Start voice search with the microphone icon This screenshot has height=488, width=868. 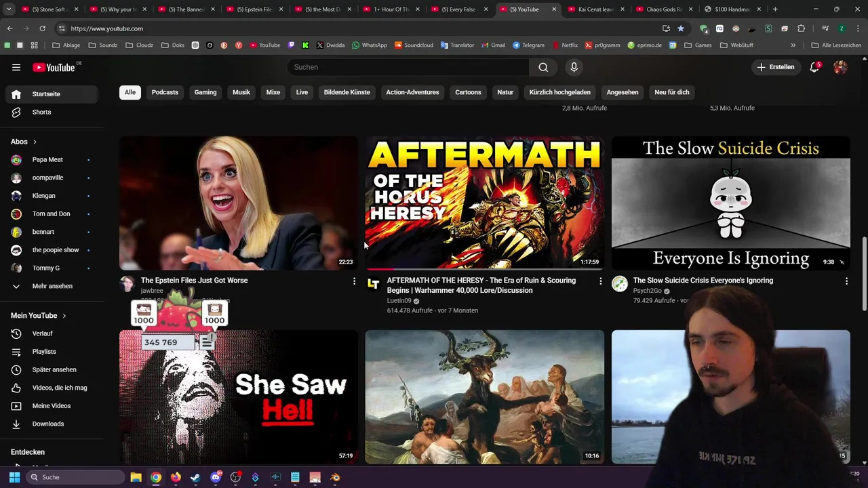pyautogui.click(x=574, y=67)
